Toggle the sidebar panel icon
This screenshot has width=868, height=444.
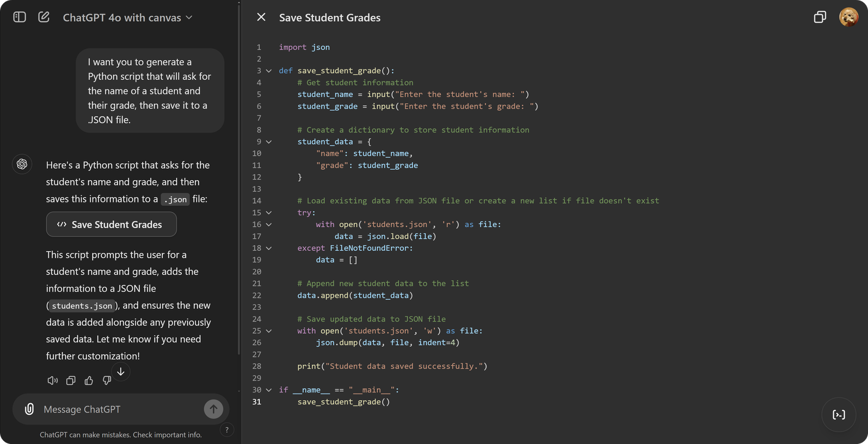[20, 17]
